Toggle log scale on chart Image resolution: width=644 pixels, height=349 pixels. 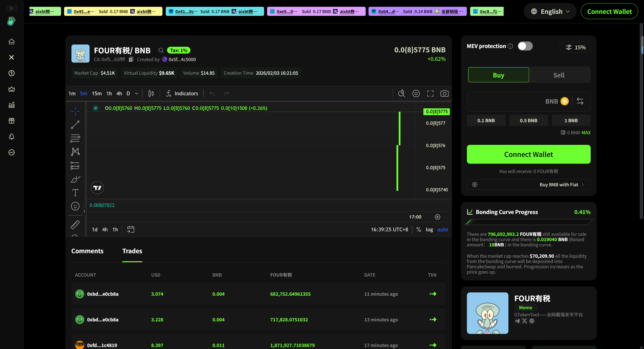click(429, 230)
